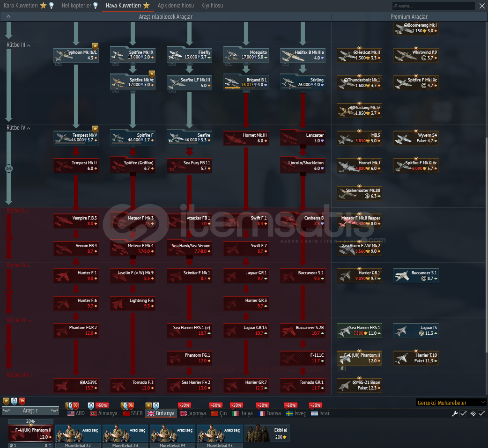The height and width of the screenshot is (448, 488).
Task: Click the Tornado GR.1 jet card
Action: click(303, 385)
